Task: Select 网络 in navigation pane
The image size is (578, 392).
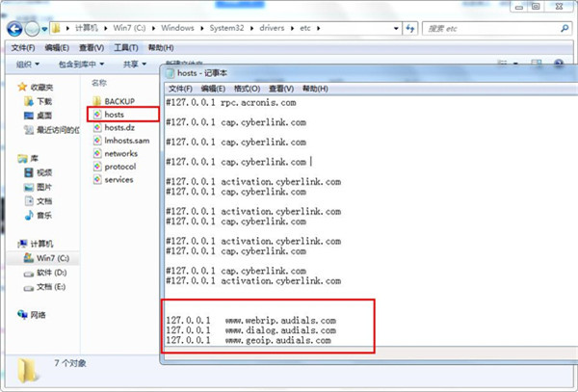Action: [32, 315]
